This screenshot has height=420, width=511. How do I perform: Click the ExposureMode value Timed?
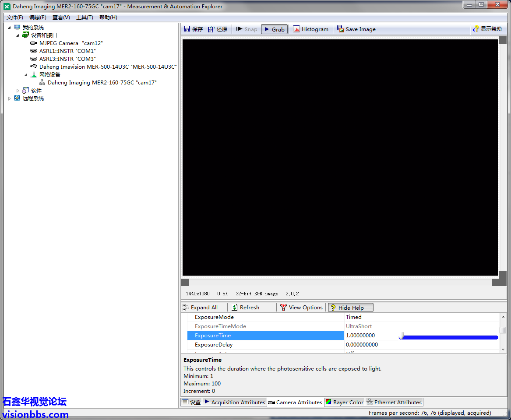coord(354,317)
